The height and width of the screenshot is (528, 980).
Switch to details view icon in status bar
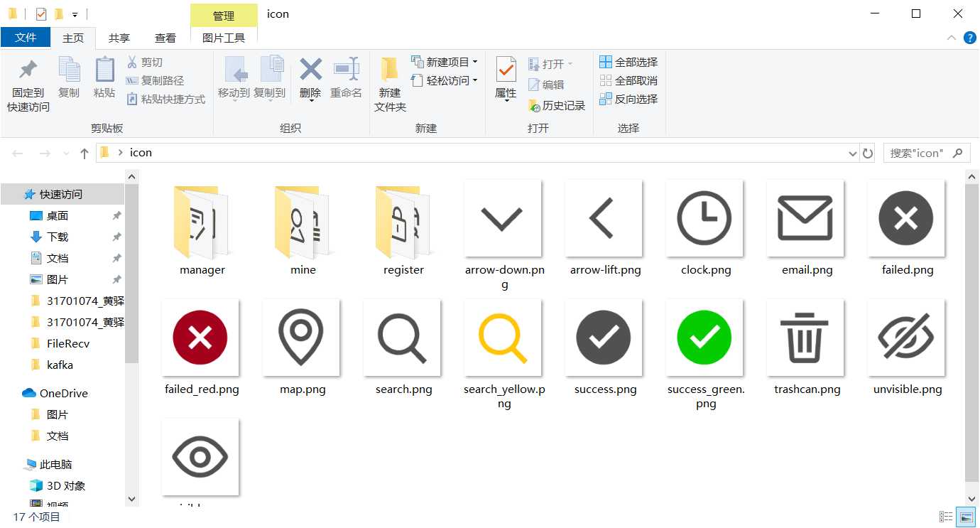[x=946, y=517]
